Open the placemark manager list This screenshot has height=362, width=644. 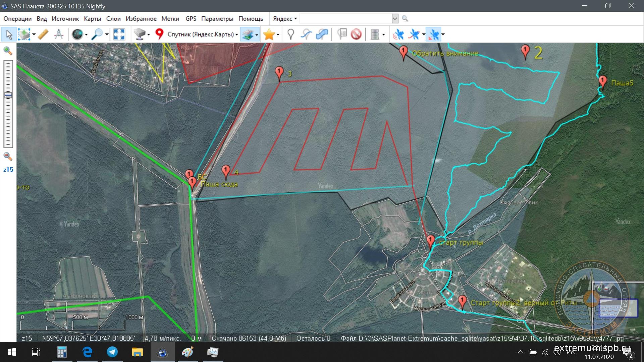click(341, 34)
